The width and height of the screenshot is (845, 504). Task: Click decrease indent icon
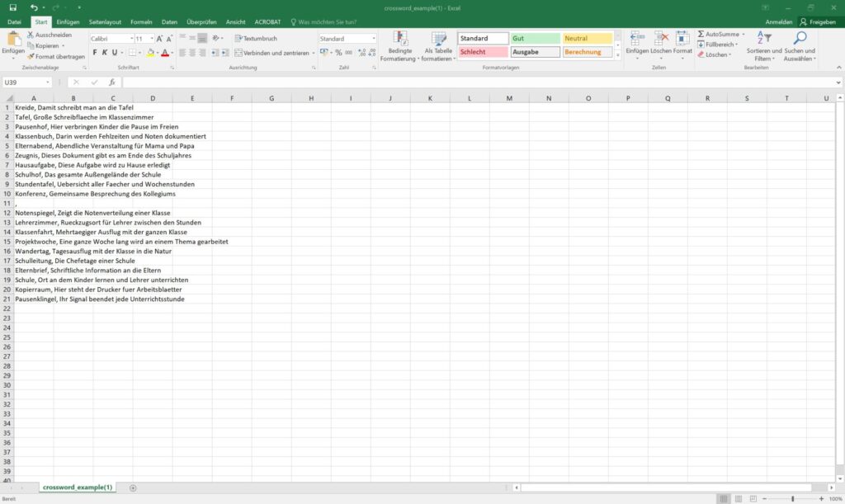point(215,53)
